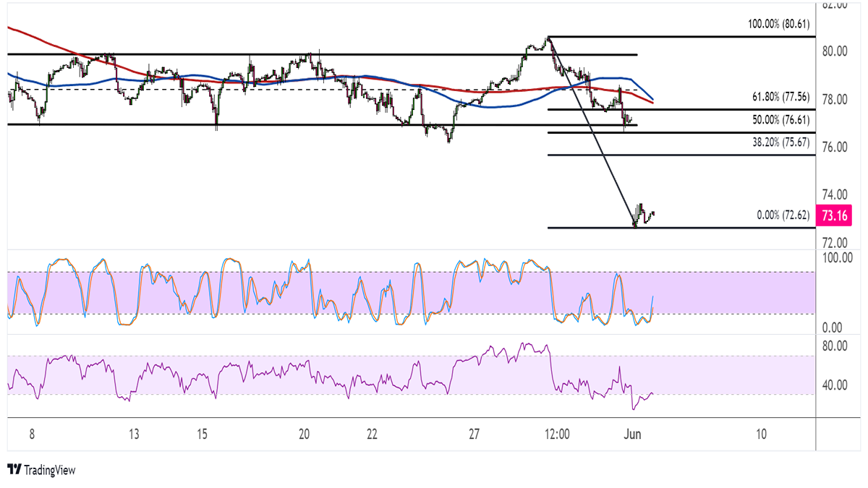Click the RSI 80.00 scale label
This screenshot has width=868, height=488.
coord(834,346)
